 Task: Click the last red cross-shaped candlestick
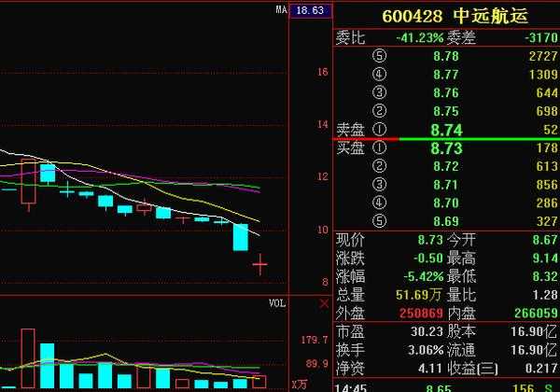pyautogui.click(x=259, y=264)
